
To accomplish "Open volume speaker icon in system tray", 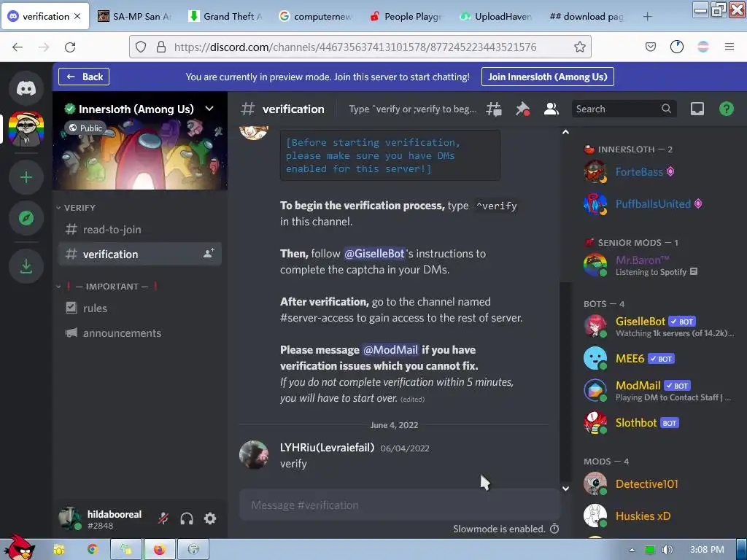I will (x=667, y=550).
